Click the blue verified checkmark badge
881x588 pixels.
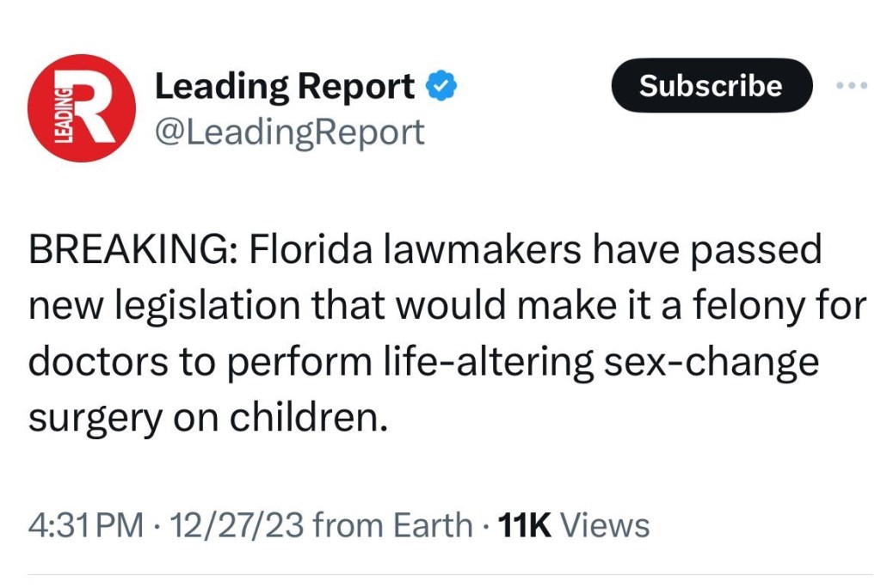tap(442, 87)
